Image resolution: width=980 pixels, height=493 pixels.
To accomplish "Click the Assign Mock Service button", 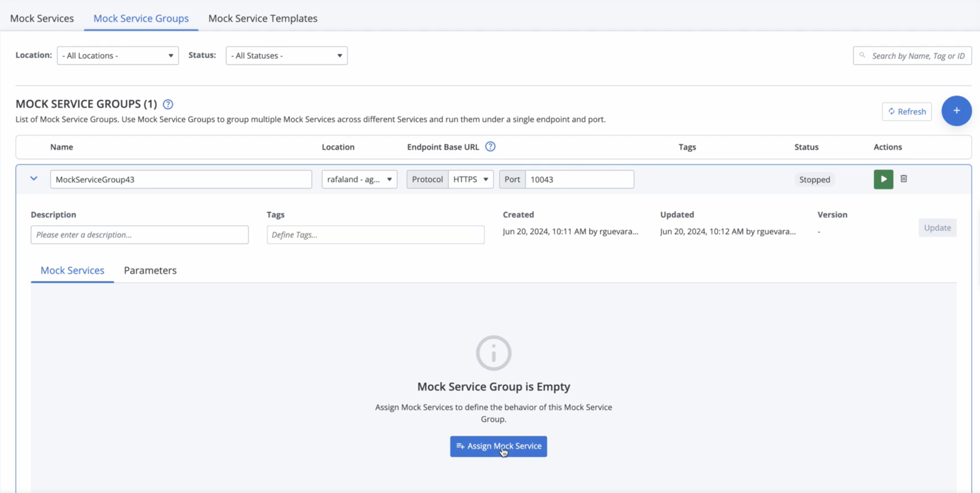I will click(x=499, y=446).
